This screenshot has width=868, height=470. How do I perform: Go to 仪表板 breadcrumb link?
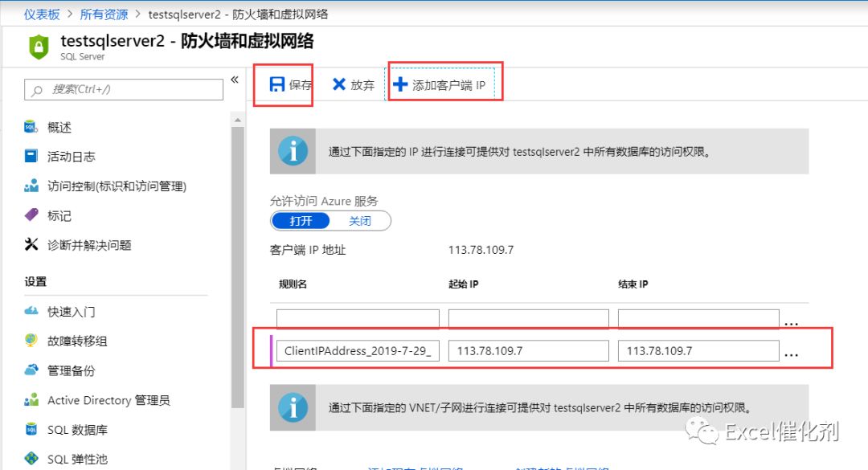click(x=42, y=14)
